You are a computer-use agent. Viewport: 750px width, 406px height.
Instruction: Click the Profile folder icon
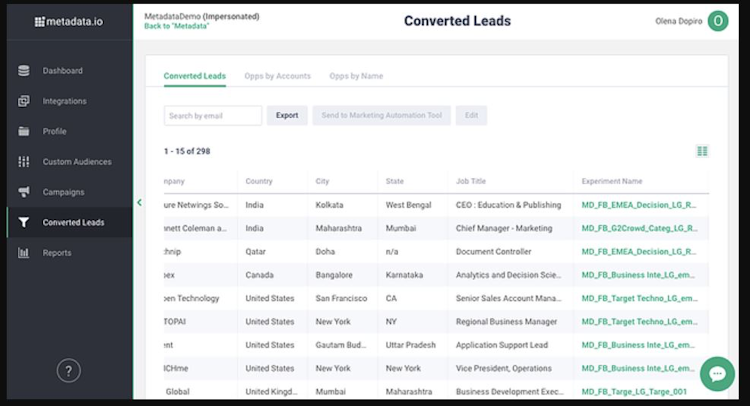(x=24, y=131)
